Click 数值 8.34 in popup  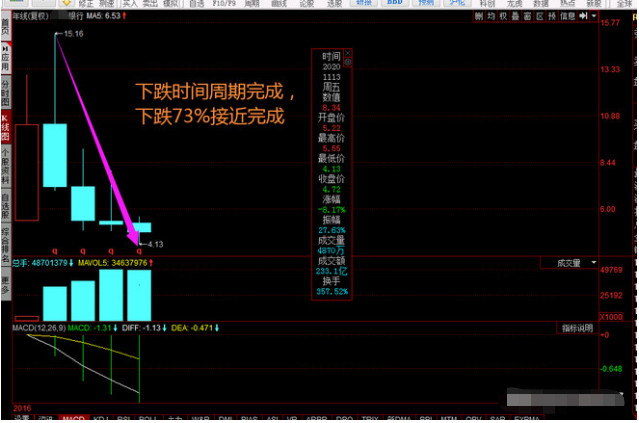331,108
